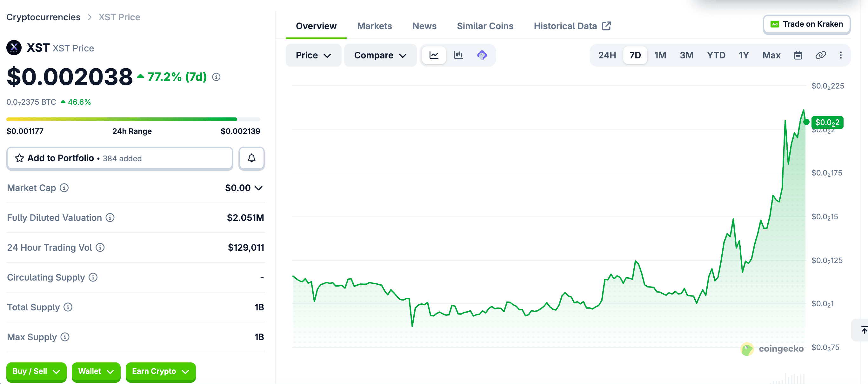
Task: Go to Cryptocurrencies breadcrumb link
Action: click(43, 17)
